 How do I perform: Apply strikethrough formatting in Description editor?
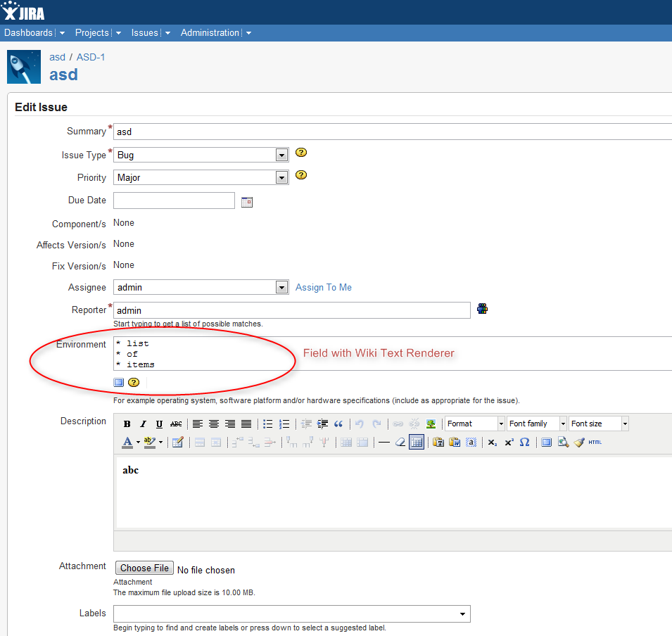click(176, 424)
